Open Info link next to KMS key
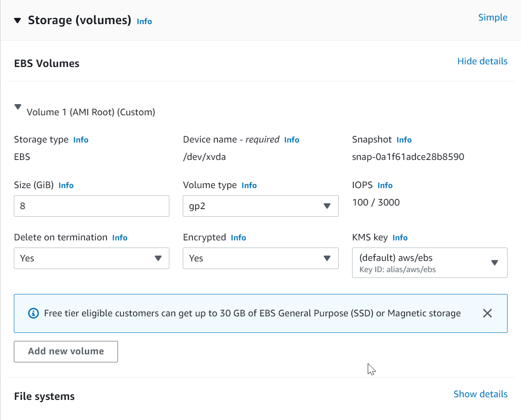 tap(400, 238)
